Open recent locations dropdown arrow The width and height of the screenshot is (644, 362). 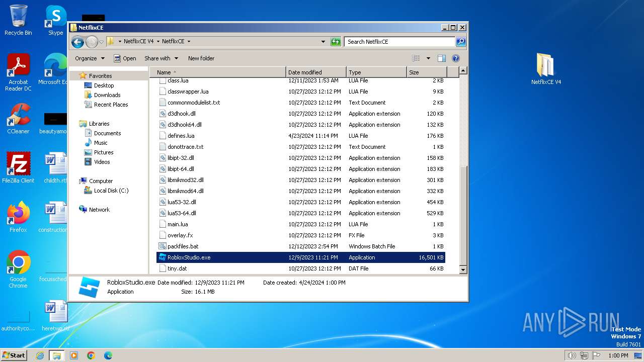(x=101, y=42)
